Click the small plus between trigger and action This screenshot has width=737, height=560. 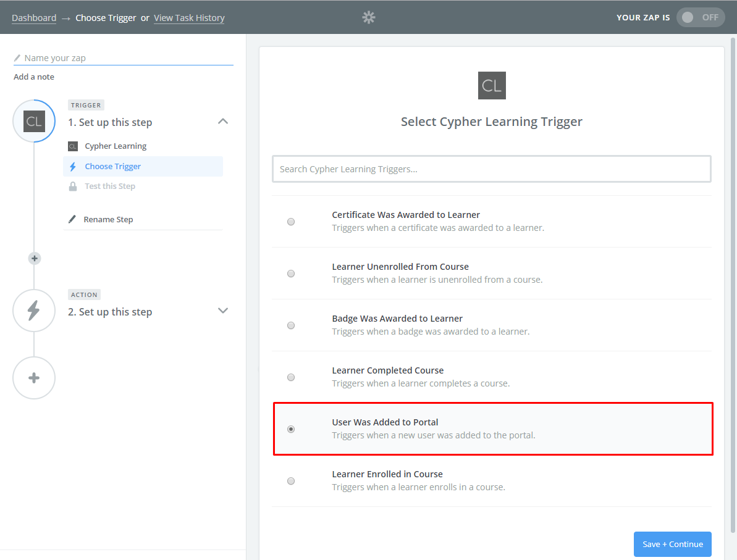pyautogui.click(x=35, y=258)
